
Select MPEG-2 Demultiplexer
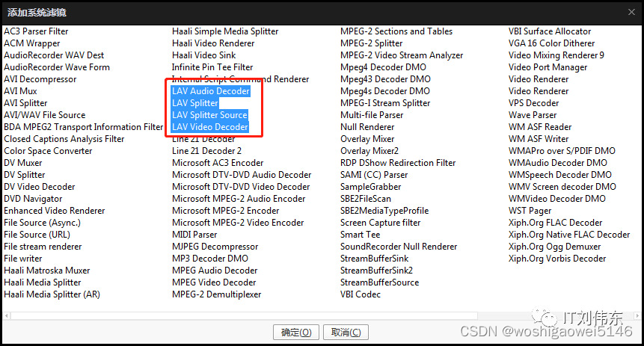click(x=216, y=294)
